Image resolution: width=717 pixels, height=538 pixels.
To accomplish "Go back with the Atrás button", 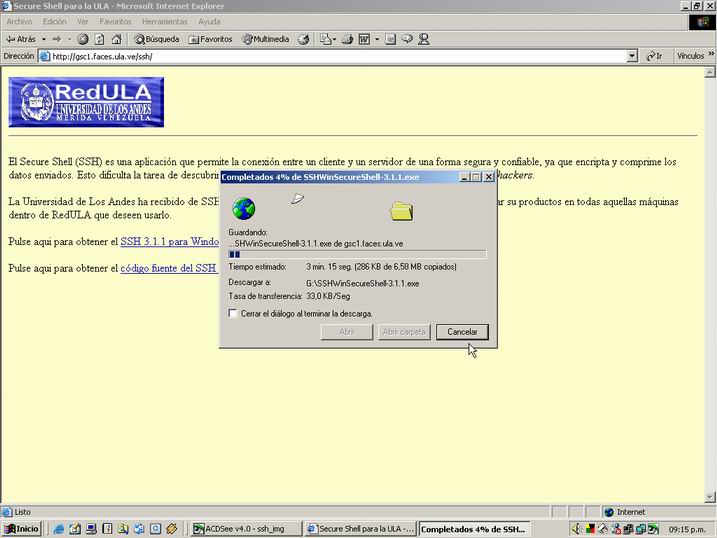I will click(x=21, y=39).
